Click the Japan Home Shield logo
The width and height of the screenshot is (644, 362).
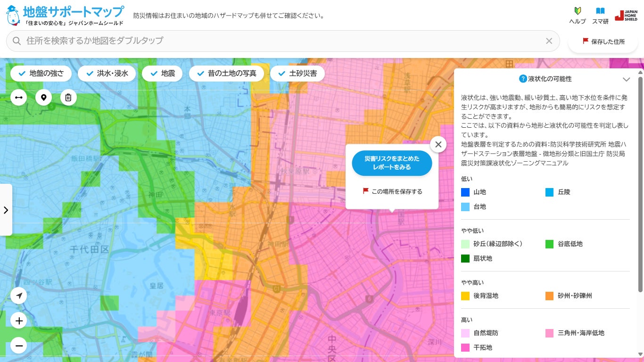[626, 15]
